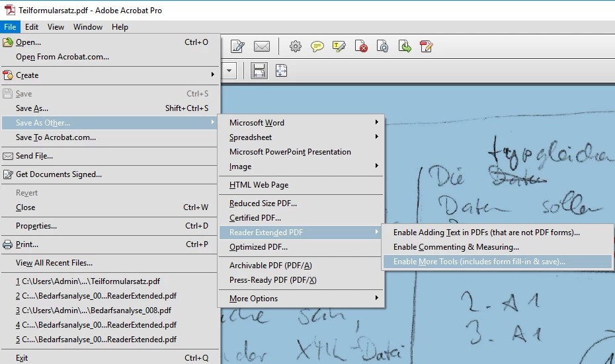Expand the More Options submenu
Screen dimensions: 615x364
tap(301, 299)
